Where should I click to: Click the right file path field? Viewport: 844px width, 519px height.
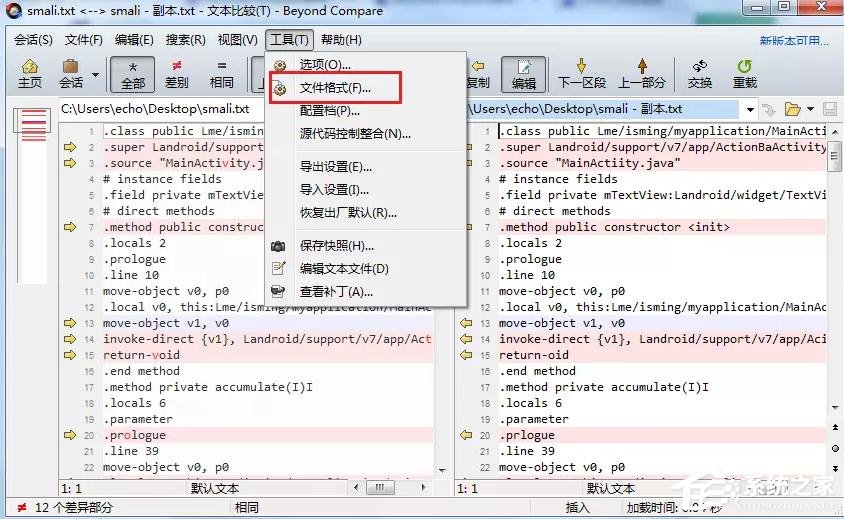(x=603, y=109)
